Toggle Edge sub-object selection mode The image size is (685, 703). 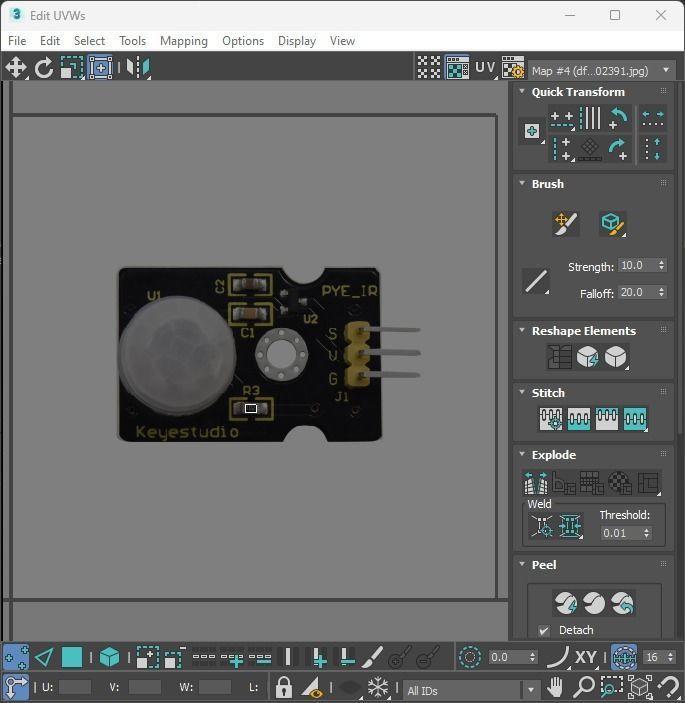(x=44, y=658)
